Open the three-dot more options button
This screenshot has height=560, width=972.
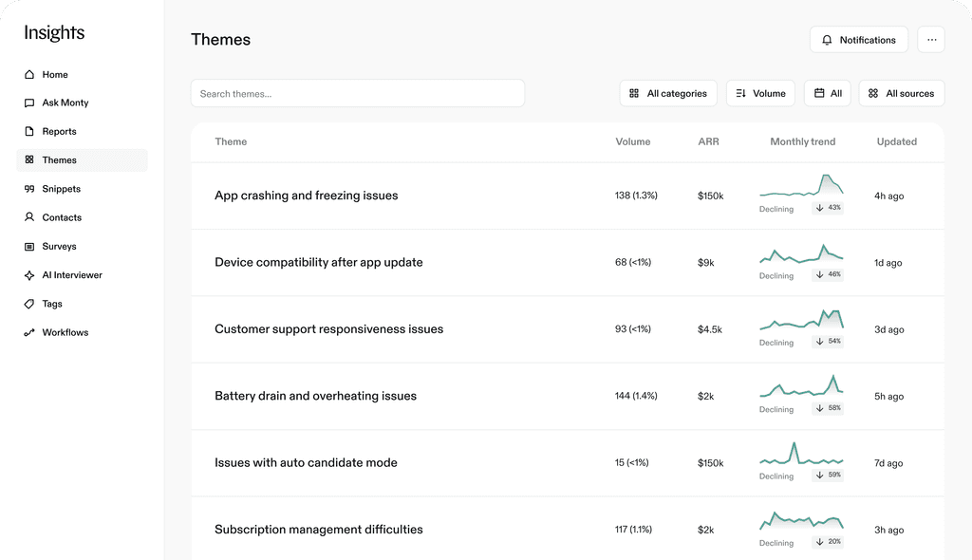931,40
